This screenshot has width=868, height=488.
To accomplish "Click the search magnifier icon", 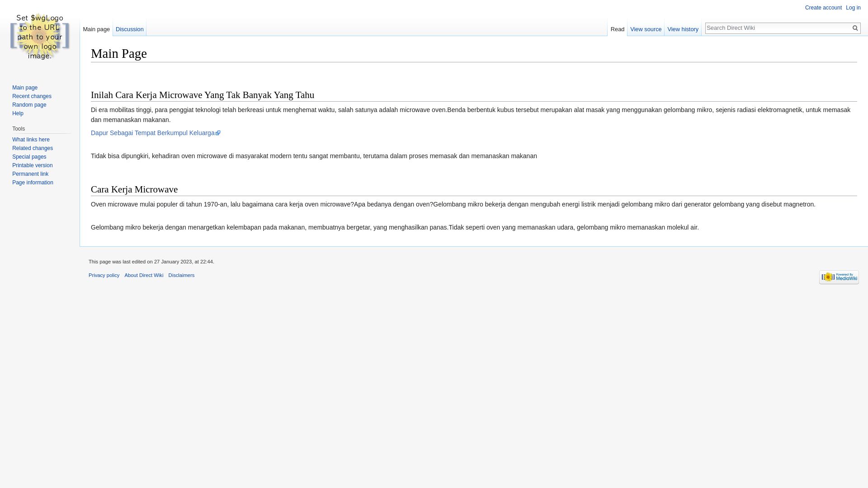I will tap(855, 28).
